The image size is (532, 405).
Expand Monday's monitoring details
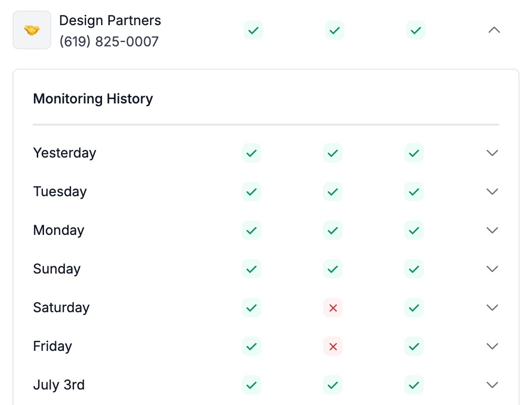[492, 230]
